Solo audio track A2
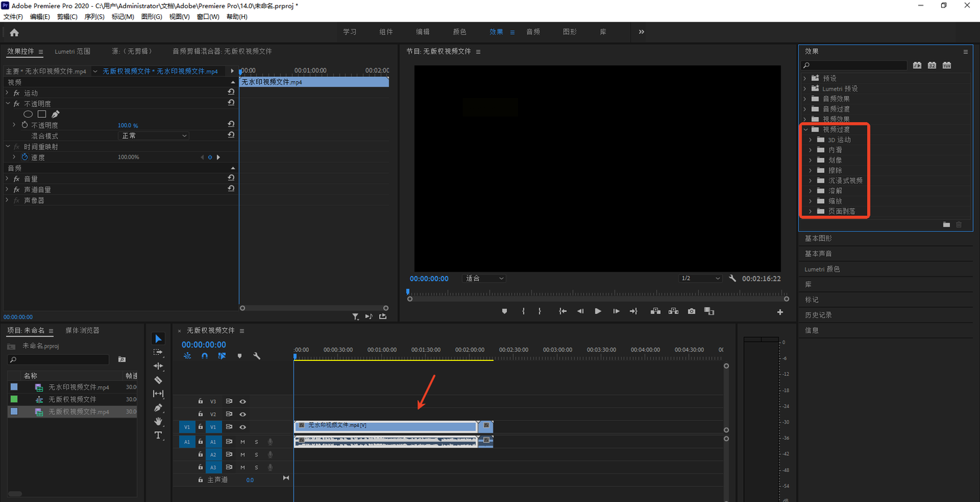This screenshot has width=980, height=502. [x=257, y=454]
